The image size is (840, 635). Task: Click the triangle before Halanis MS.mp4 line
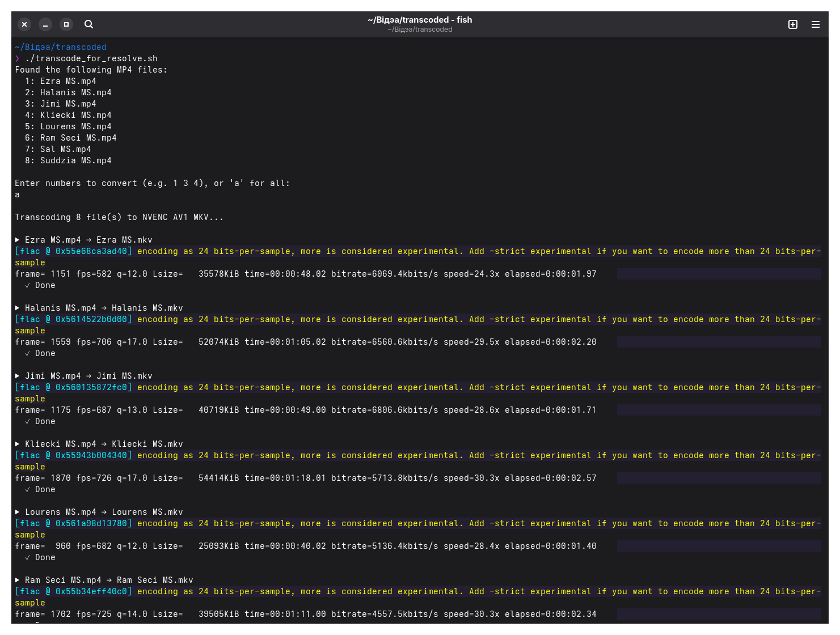pyautogui.click(x=18, y=308)
